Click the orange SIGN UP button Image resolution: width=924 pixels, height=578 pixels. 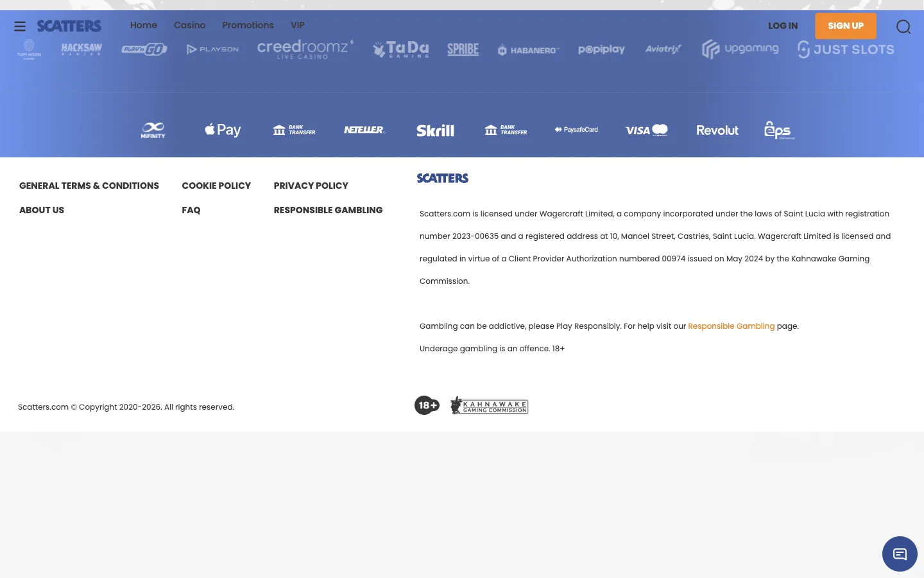coord(846,26)
